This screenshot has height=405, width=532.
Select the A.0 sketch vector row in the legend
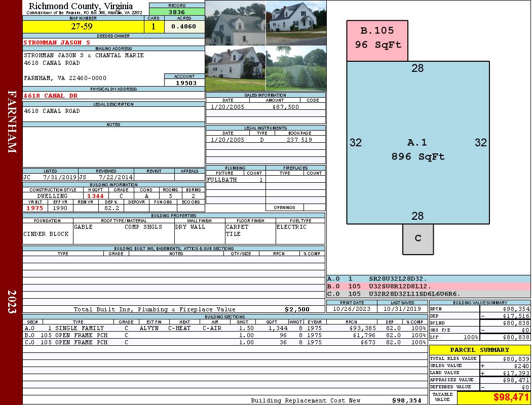pos(428,278)
